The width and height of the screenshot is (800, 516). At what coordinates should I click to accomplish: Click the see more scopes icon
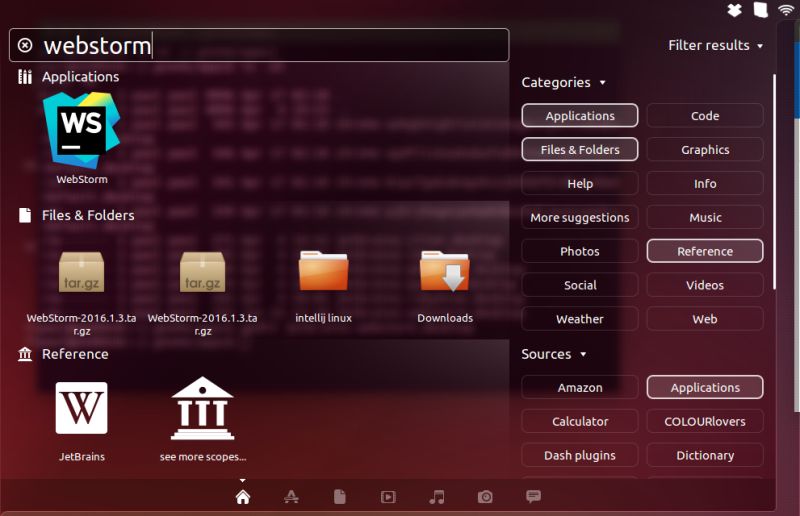(203, 408)
